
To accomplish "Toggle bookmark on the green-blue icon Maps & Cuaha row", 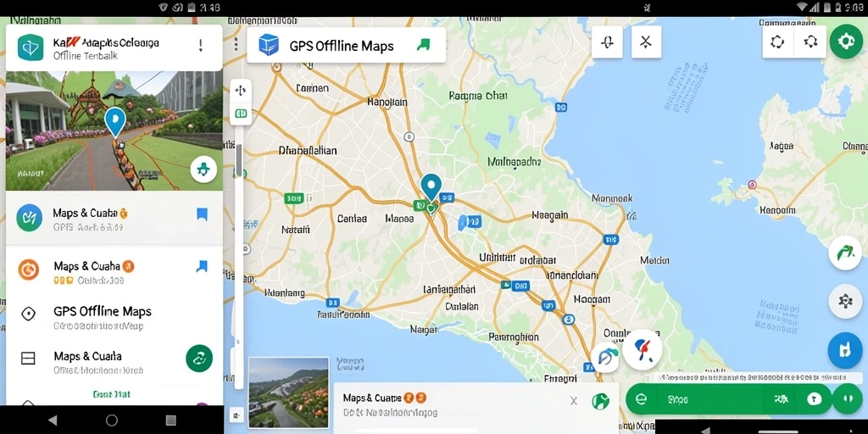I will tap(202, 214).
